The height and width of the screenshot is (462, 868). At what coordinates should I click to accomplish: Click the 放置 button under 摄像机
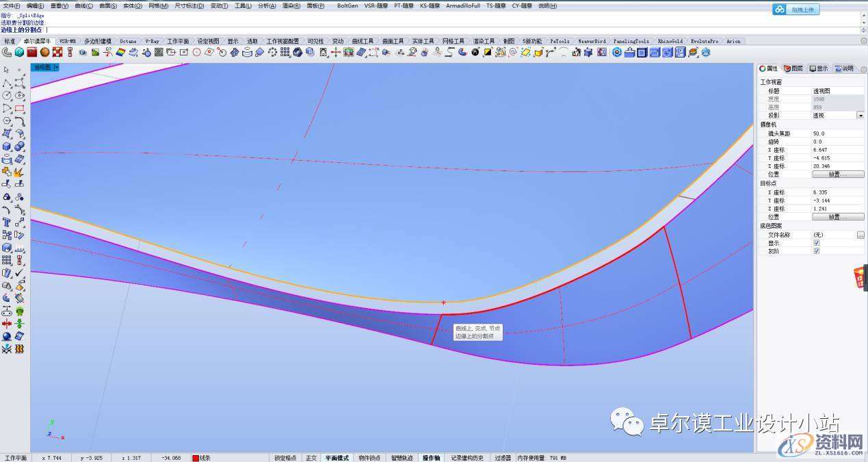837,175
